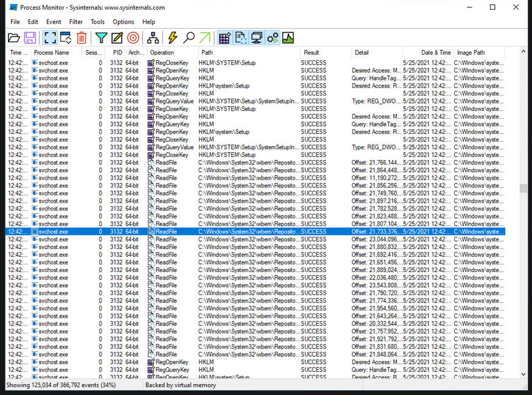Click the scroll up arrow

[523, 52]
